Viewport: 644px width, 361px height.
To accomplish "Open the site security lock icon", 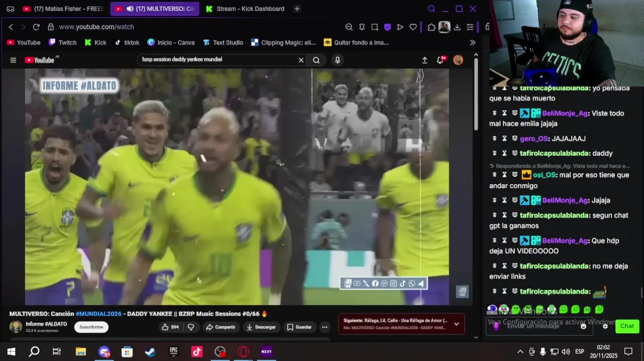I will (x=51, y=27).
